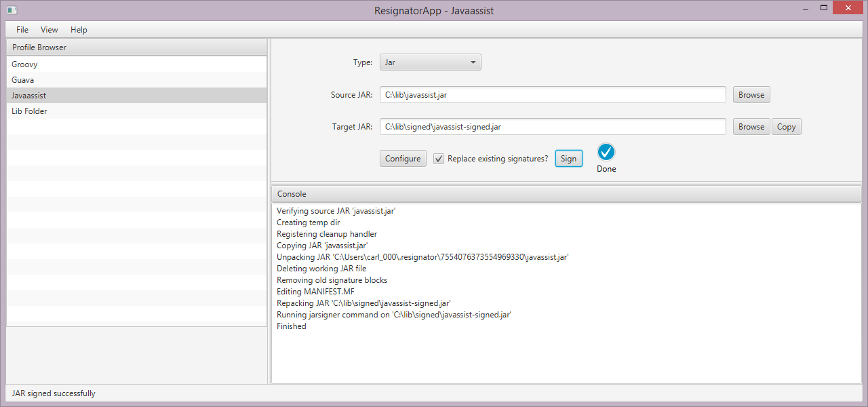
Task: Select the Guava profile
Action: pyautogui.click(x=136, y=80)
